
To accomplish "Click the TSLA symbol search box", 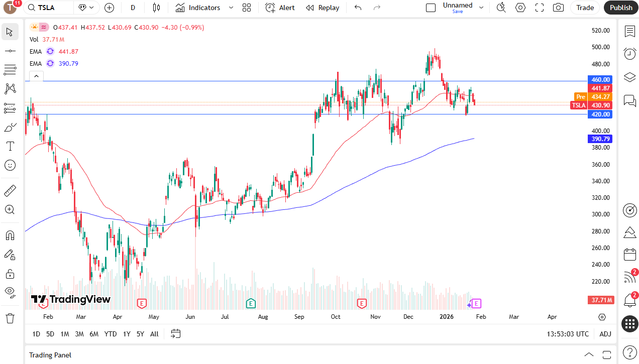I will (x=49, y=8).
